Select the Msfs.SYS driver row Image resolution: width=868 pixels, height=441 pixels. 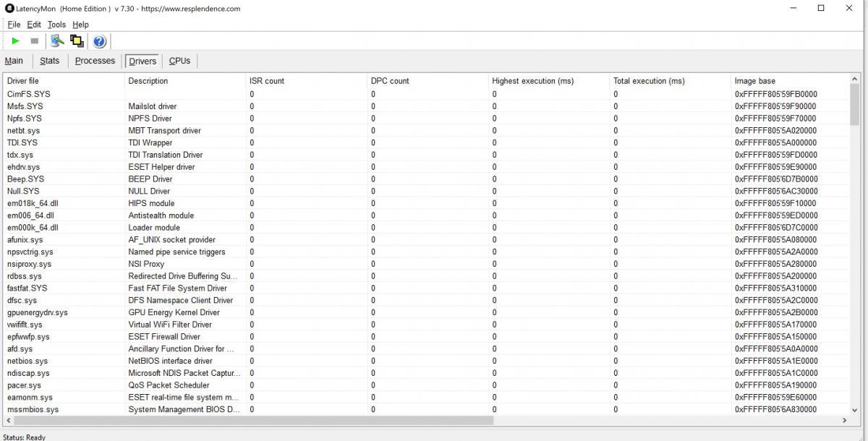tap(427, 106)
